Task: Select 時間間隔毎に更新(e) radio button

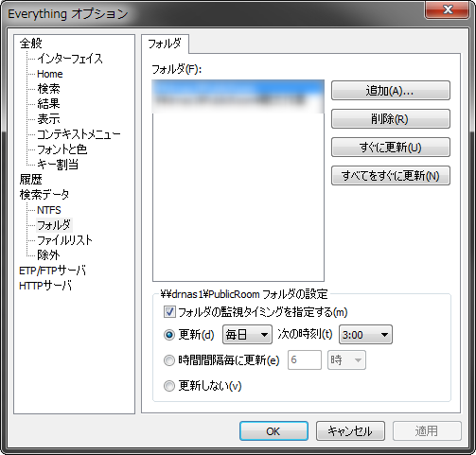Action: coord(169,360)
